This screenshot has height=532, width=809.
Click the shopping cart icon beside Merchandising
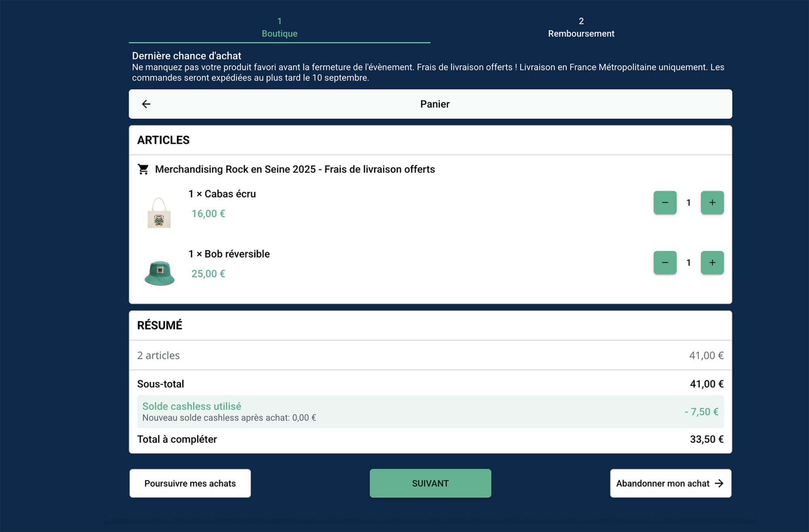[x=143, y=169]
